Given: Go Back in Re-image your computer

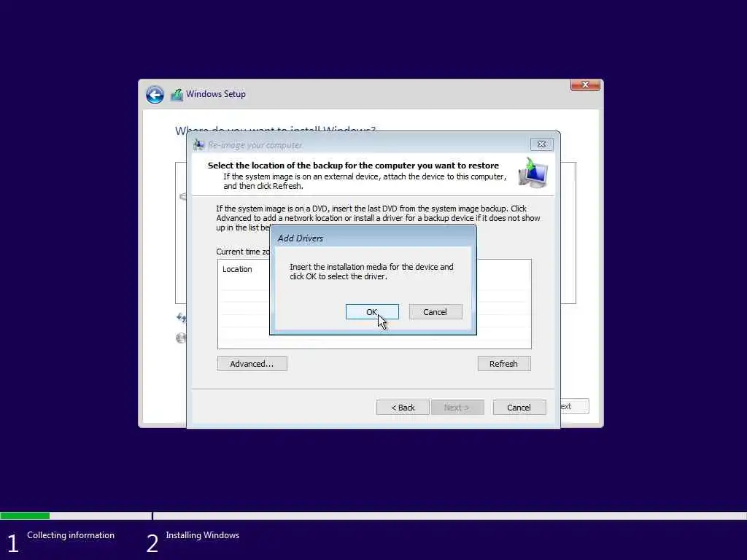Looking at the screenshot, I should tap(403, 408).
